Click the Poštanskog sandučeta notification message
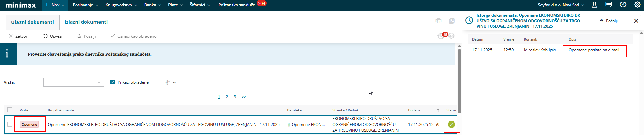644x135 pixels. click(x=89, y=54)
